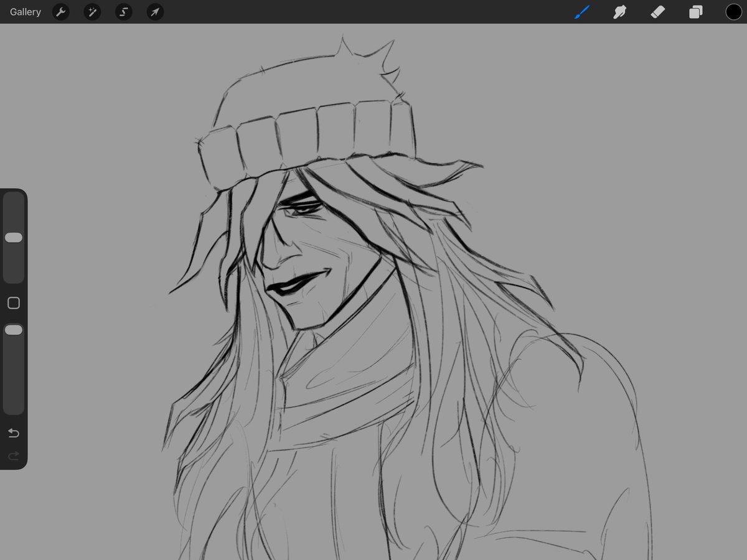Viewport: 747px width, 560px height.
Task: Open the black active color picker
Action: point(733,12)
